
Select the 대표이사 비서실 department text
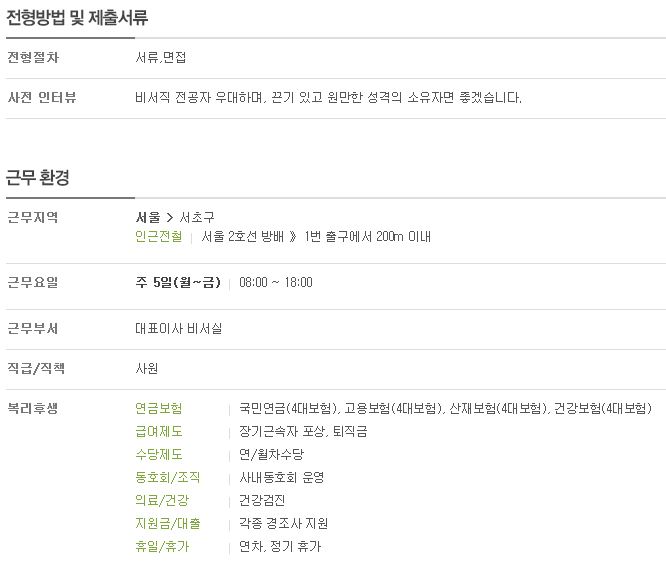178,328
